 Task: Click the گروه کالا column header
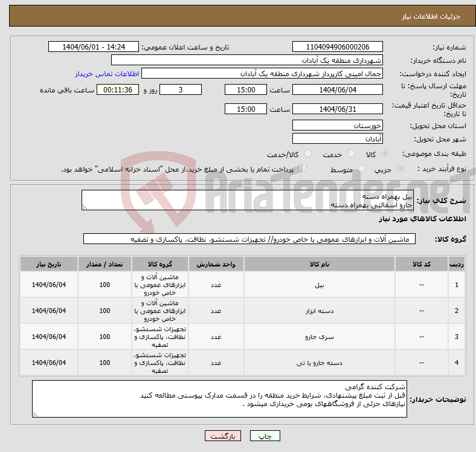(x=160, y=264)
